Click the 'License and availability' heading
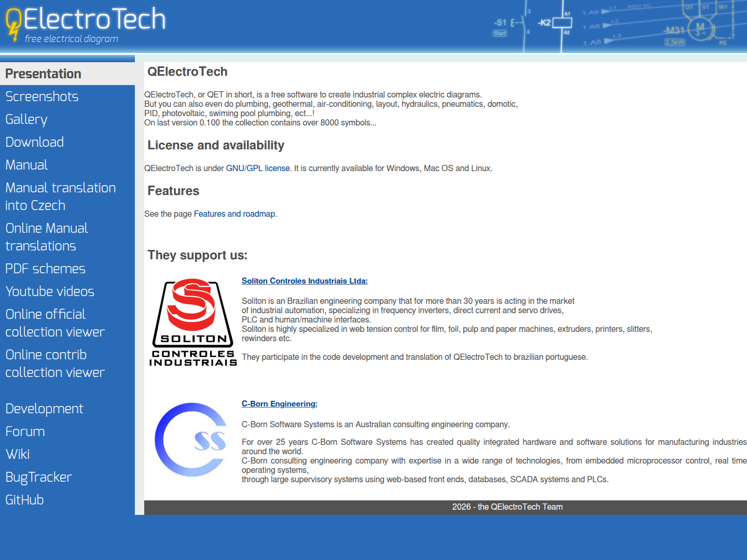This screenshot has width=747, height=560. pos(216,145)
